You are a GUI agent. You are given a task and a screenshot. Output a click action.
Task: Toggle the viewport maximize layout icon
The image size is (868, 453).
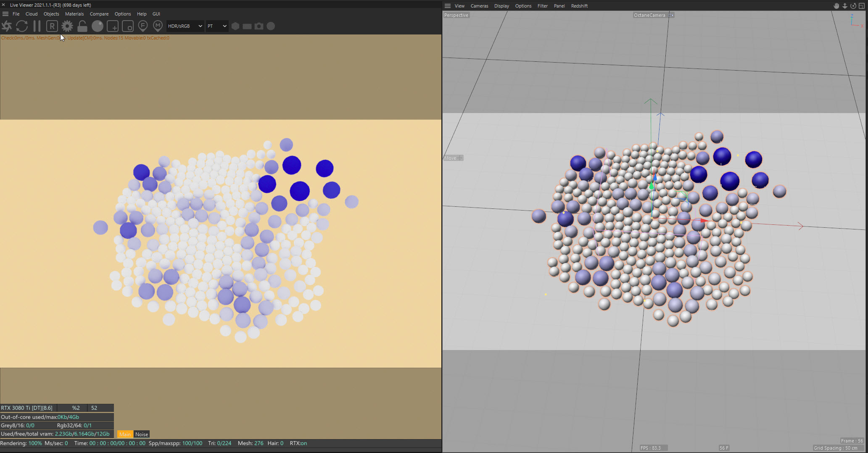click(862, 6)
